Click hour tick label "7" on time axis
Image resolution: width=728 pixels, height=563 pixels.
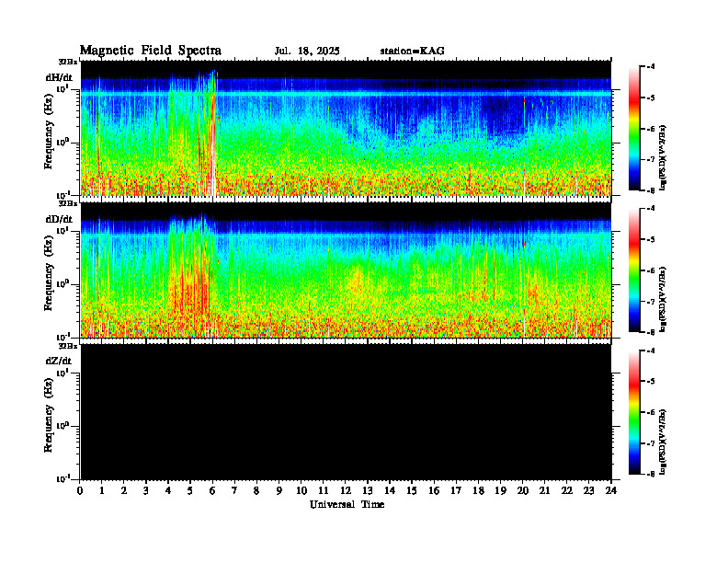coord(234,491)
